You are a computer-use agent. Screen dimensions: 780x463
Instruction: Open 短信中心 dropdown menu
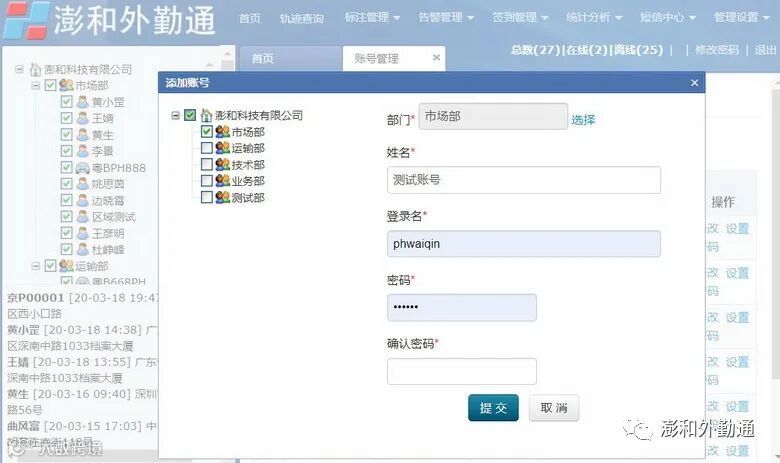(667, 17)
